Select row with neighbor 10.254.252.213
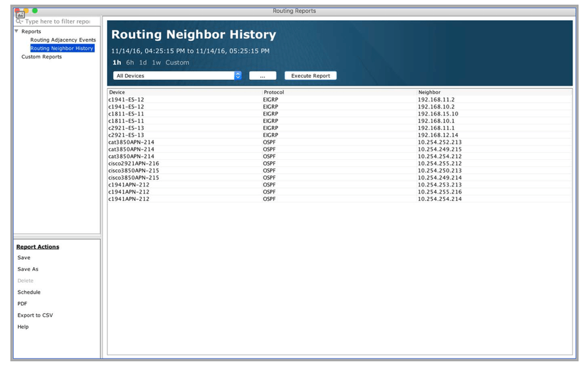This screenshot has width=588, height=369. (339, 142)
